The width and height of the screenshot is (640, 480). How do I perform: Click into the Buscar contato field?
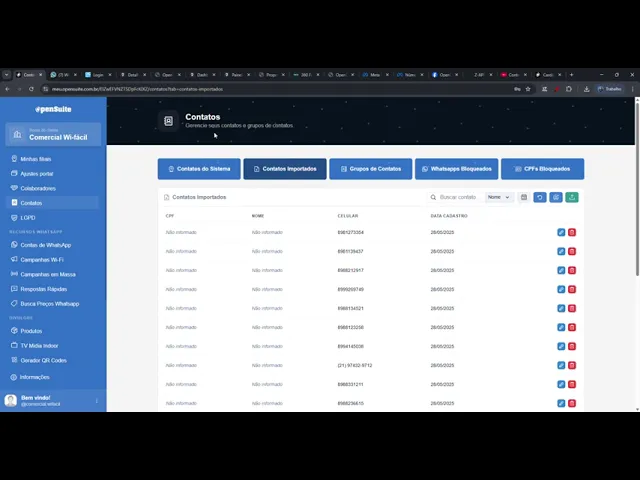[x=460, y=197]
